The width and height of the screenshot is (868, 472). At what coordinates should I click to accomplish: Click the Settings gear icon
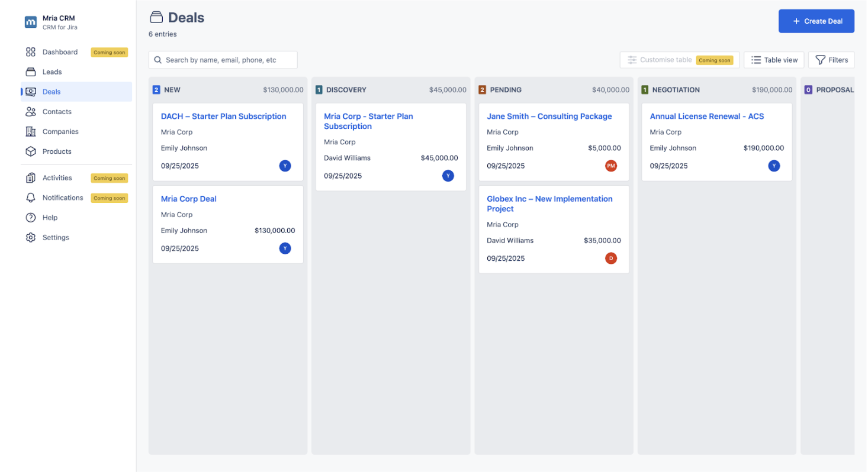point(31,238)
